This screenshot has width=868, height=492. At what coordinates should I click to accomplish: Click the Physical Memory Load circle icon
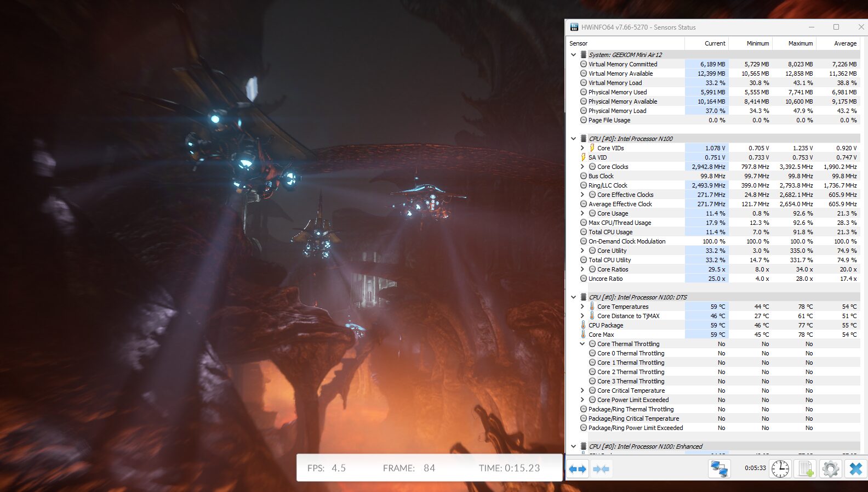pos(584,111)
